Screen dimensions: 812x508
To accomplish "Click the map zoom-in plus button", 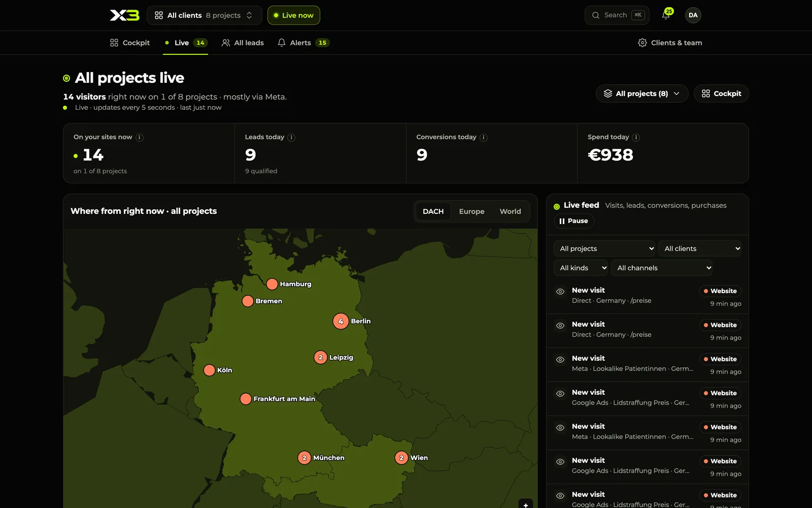I will tap(526, 504).
